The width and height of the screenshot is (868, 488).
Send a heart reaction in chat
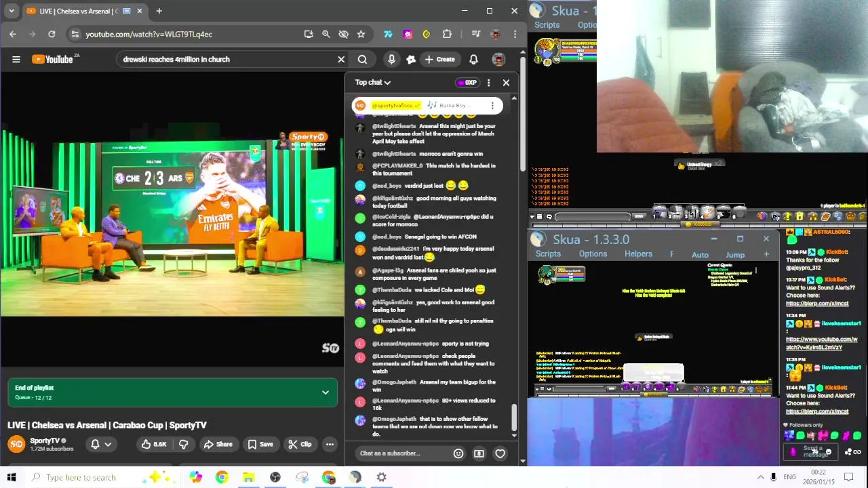click(500, 453)
